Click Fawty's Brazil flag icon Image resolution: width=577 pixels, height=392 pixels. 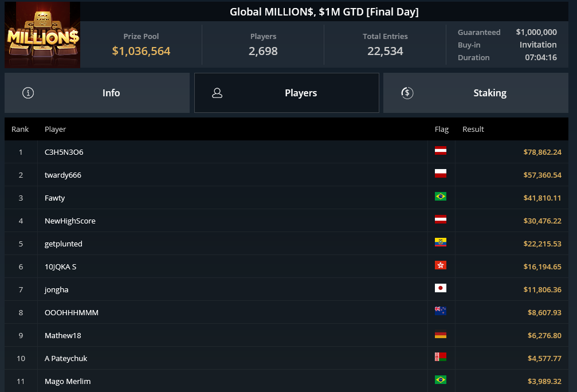point(441,196)
